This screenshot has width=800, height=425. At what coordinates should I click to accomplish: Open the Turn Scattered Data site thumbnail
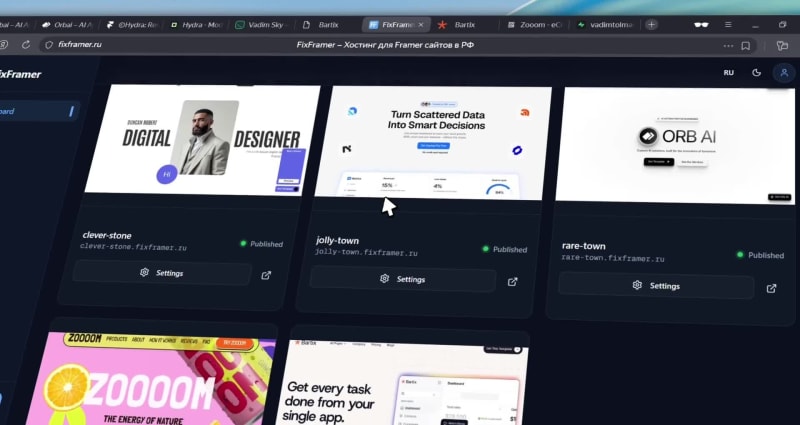coord(433,142)
